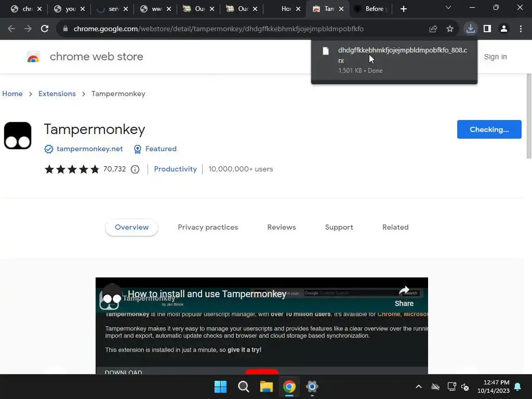Switch to the 'Before' browser tab
532x399 pixels.
pyautogui.click(x=371, y=9)
